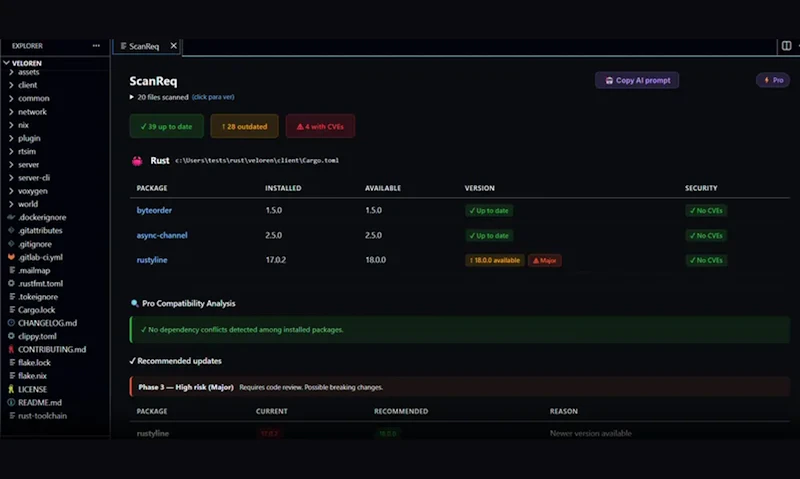Expand the 20 files scanned disclosure triangle

click(x=132, y=97)
